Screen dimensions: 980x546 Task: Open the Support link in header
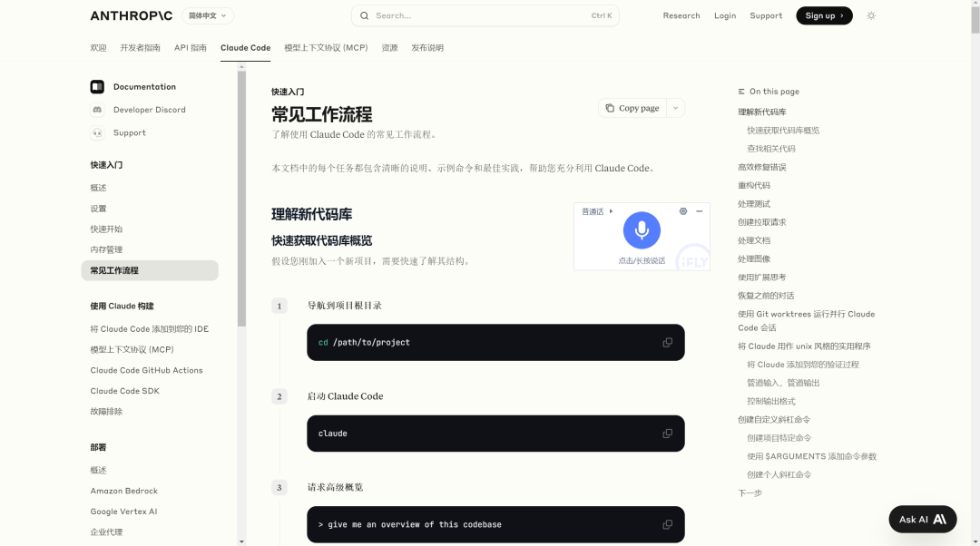tap(766, 15)
